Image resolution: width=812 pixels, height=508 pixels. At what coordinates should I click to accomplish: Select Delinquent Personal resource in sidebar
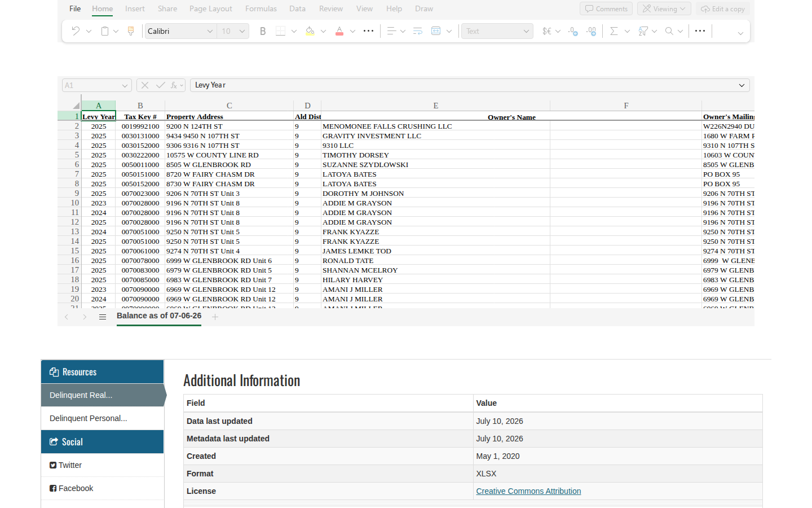(x=103, y=418)
